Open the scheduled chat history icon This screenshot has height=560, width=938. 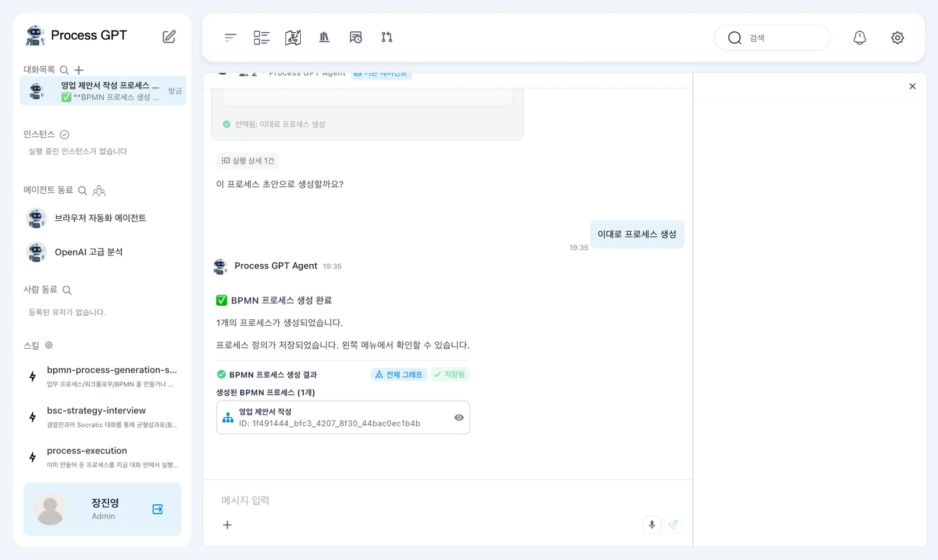click(x=356, y=37)
